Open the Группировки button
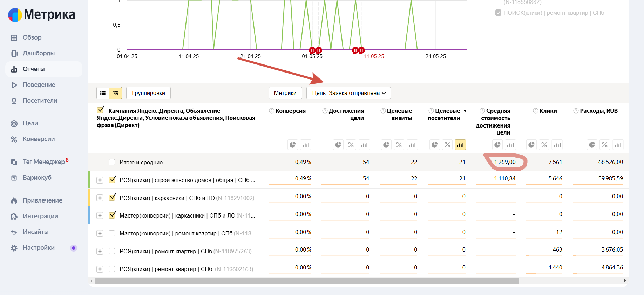The image size is (644, 295). [x=148, y=93]
